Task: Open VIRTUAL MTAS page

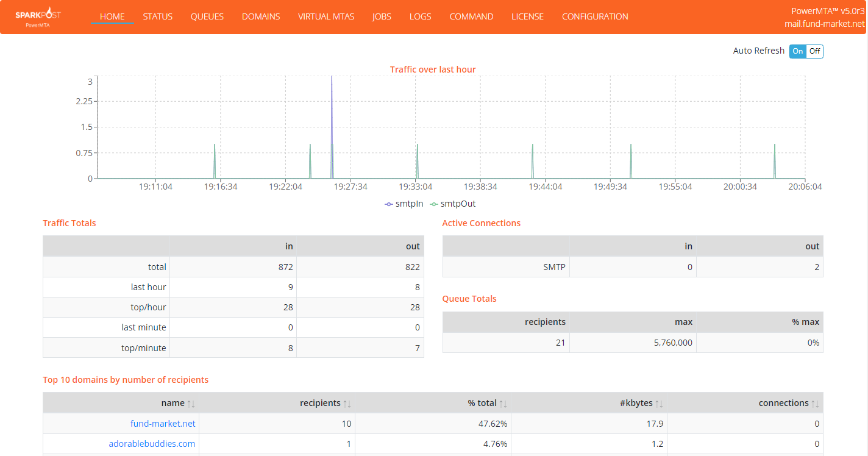Action: pyautogui.click(x=326, y=17)
